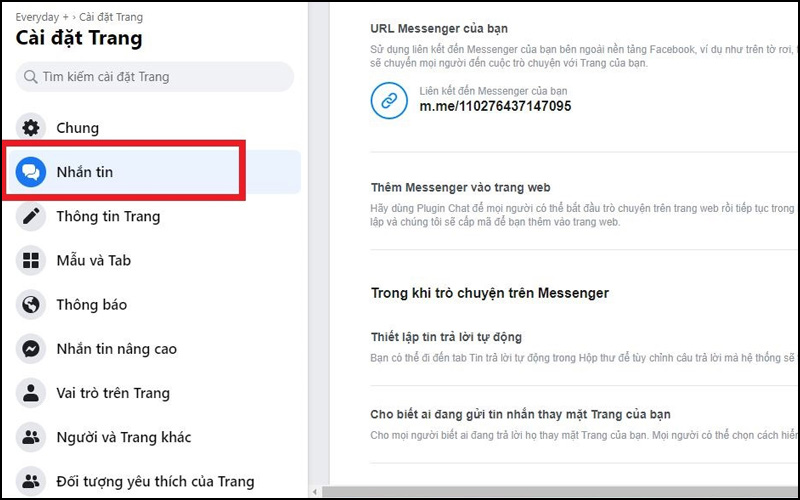
Task: Click the Tìm kiếm cài đặt Trang field
Action: [x=155, y=77]
